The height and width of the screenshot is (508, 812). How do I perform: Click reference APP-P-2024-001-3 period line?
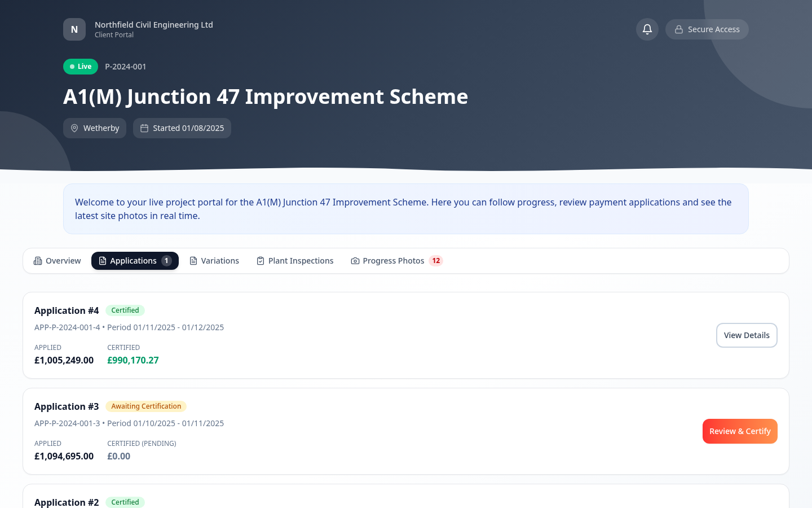click(129, 423)
